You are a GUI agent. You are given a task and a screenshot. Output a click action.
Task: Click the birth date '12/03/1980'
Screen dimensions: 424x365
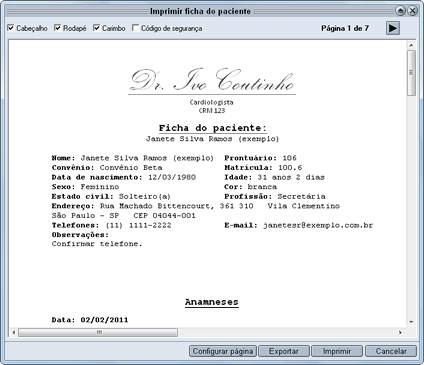pyautogui.click(x=172, y=177)
